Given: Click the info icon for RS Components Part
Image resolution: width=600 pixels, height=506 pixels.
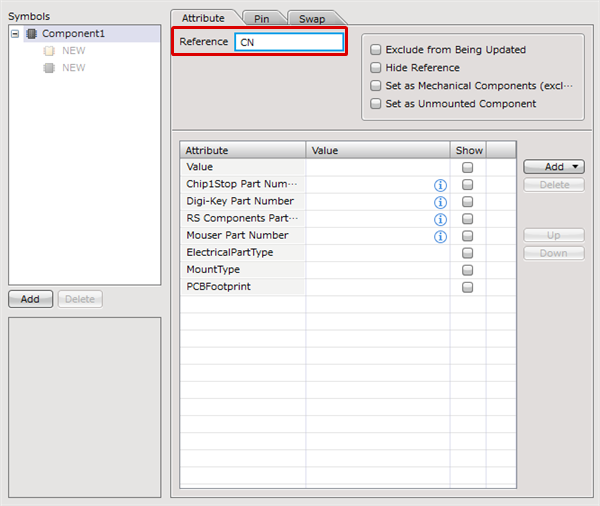Looking at the screenshot, I should [x=440, y=219].
